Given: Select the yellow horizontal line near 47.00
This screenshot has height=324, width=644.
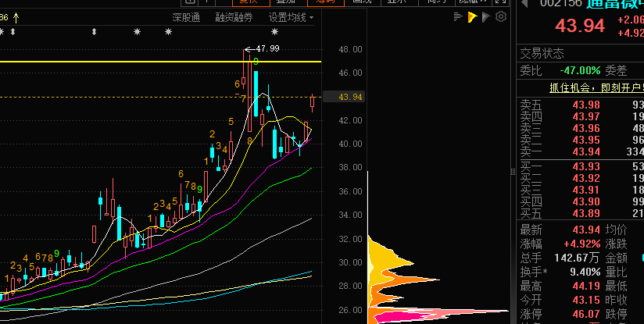Looking at the screenshot, I should [160, 62].
